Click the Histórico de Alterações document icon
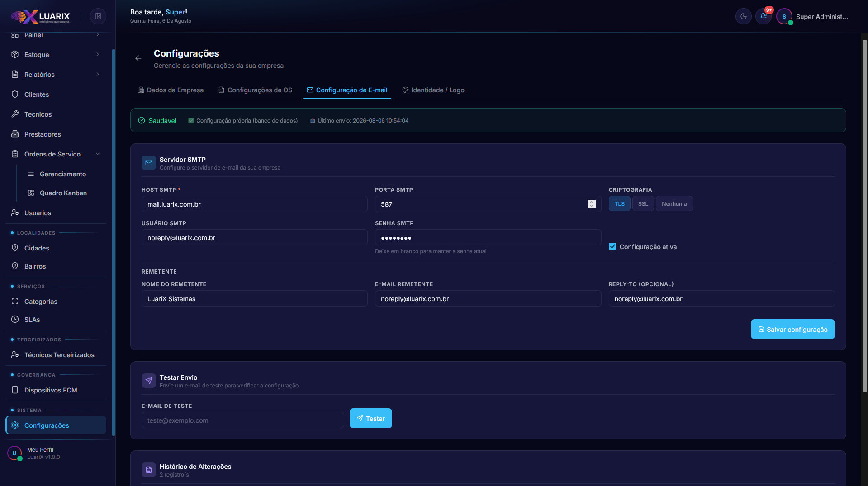 coord(149,470)
